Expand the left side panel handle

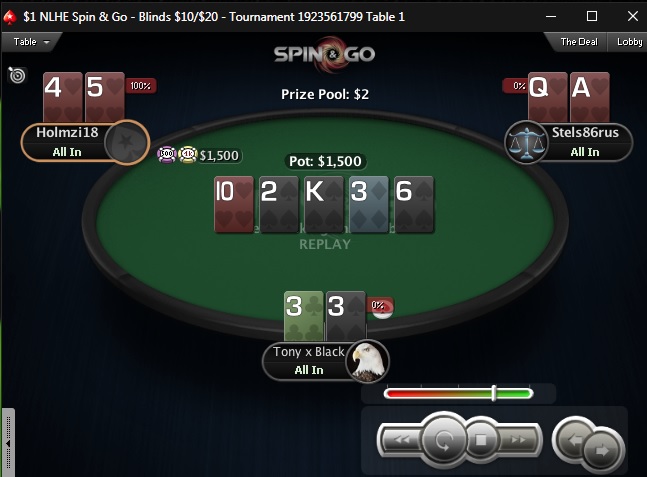click(x=8, y=442)
